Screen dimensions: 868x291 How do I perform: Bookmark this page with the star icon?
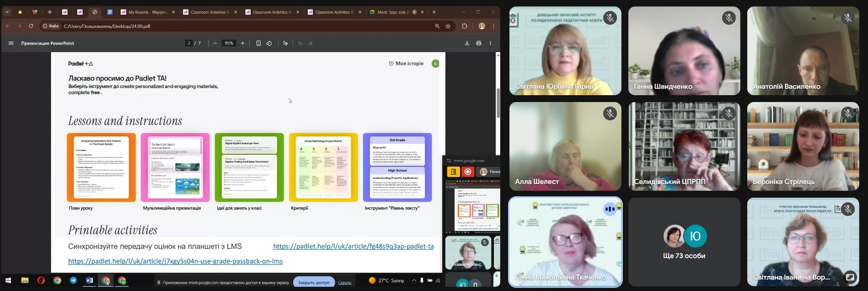(448, 26)
